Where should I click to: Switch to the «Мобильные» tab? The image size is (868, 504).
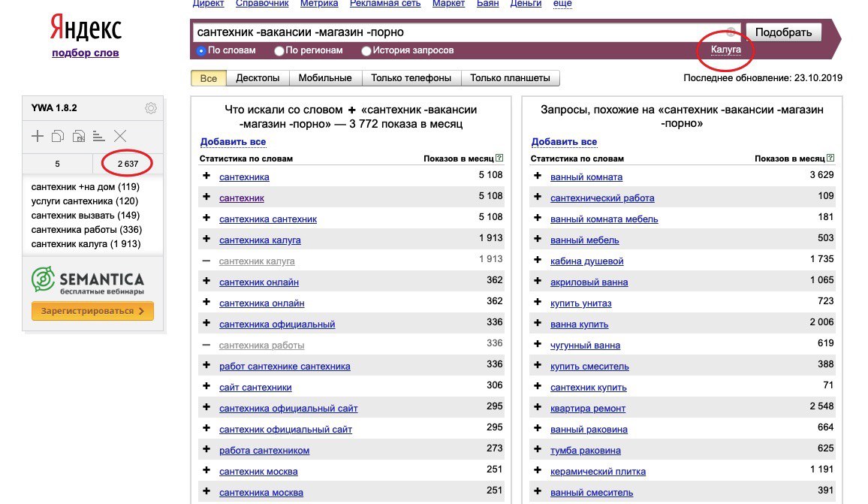[x=325, y=78]
